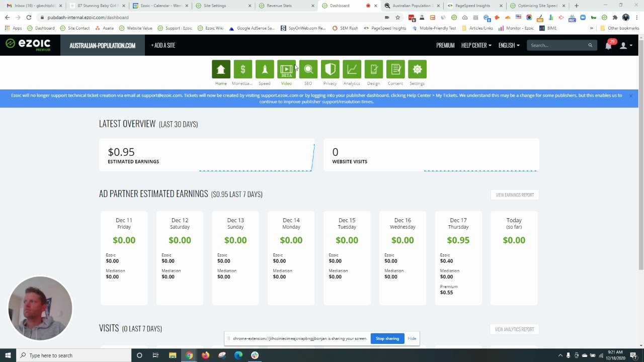Click PREMIUM in the top bar
The image size is (644, 362).
tap(445, 45)
